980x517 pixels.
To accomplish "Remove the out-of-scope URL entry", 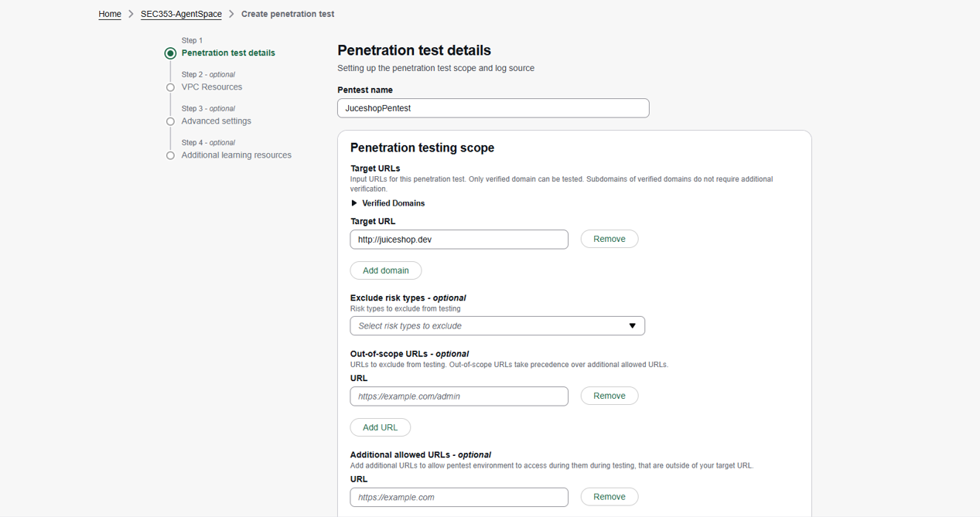I will coord(609,396).
